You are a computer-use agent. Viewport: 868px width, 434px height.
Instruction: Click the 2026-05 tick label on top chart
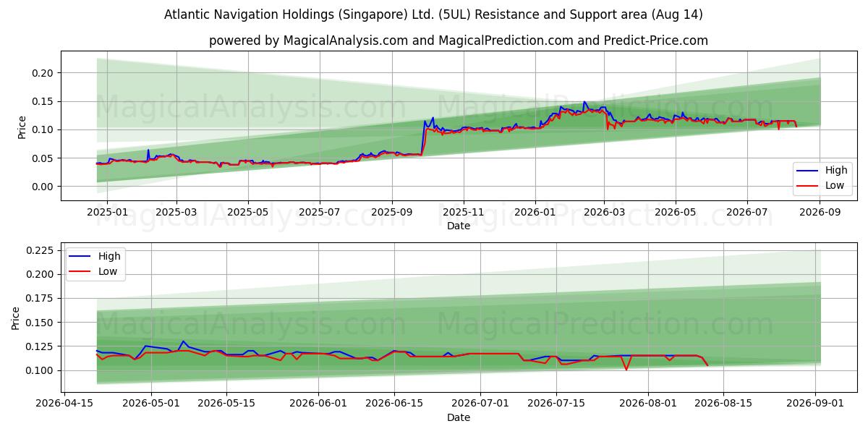[x=676, y=213]
